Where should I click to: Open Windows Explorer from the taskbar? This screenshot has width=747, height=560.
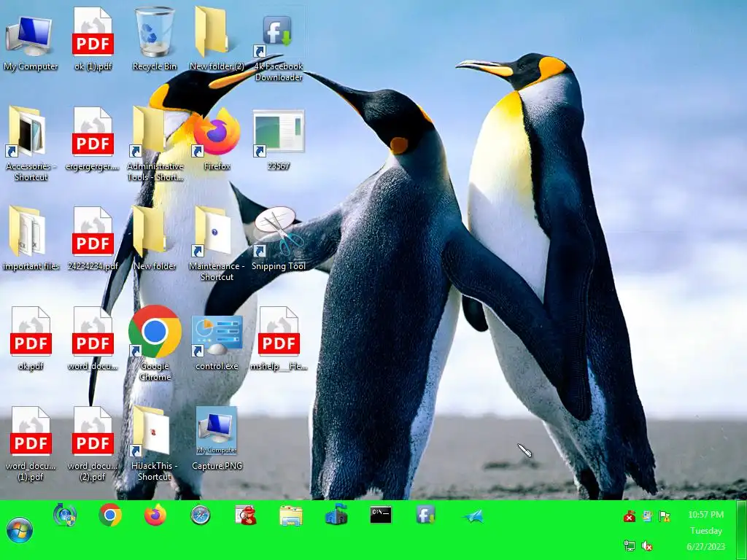(x=291, y=516)
